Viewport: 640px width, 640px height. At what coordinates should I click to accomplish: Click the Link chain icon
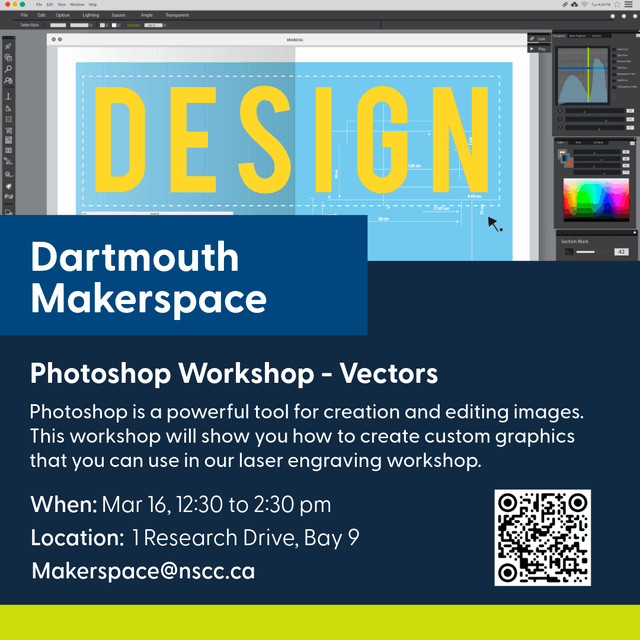pyautogui.click(x=533, y=38)
